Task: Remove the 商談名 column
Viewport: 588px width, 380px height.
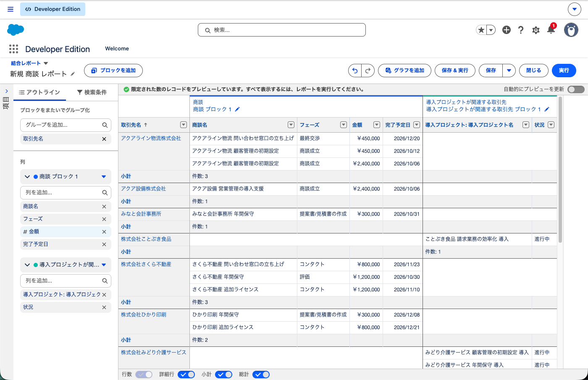Action: (x=104, y=207)
